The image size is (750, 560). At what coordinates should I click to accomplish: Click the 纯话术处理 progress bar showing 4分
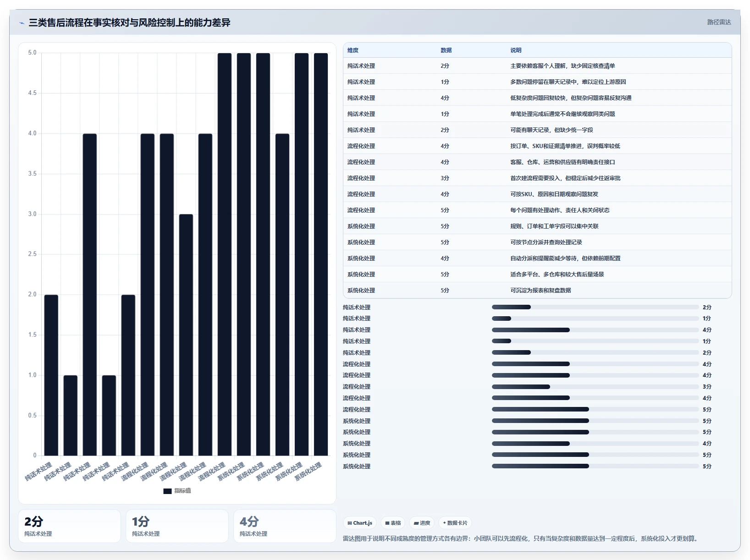[x=595, y=330]
